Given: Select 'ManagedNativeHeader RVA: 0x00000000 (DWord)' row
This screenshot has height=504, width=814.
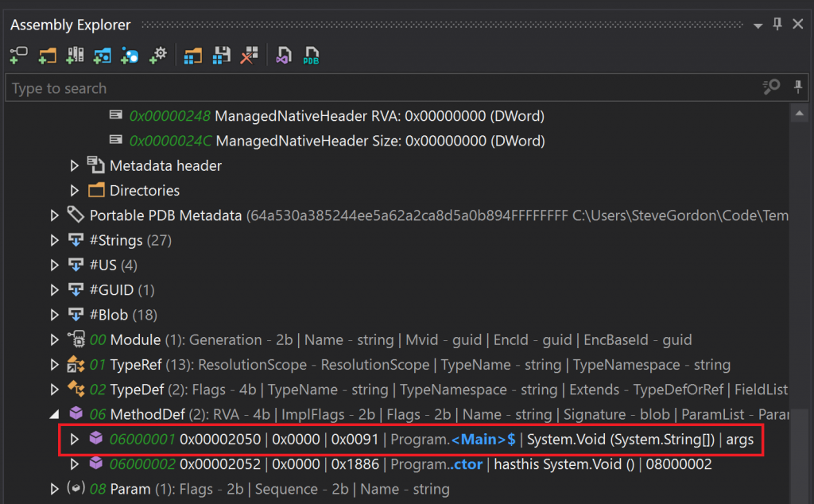Looking at the screenshot, I should coord(379,116).
